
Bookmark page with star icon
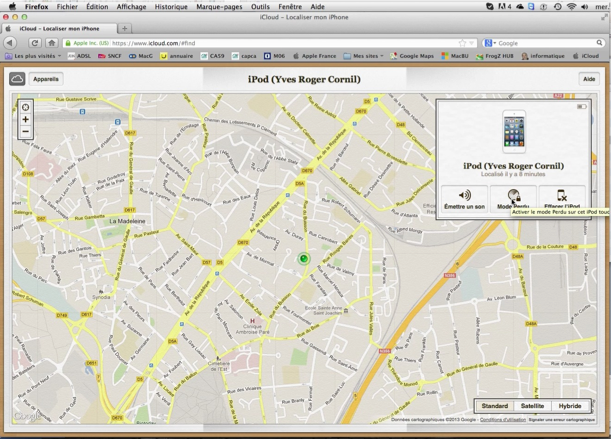[462, 43]
